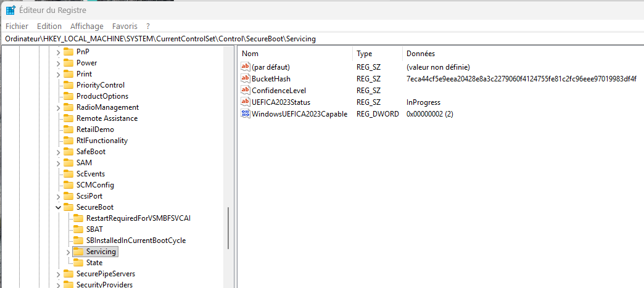The image size is (644, 288).
Task: Select the SafeBoot folder icon
Action: click(68, 152)
